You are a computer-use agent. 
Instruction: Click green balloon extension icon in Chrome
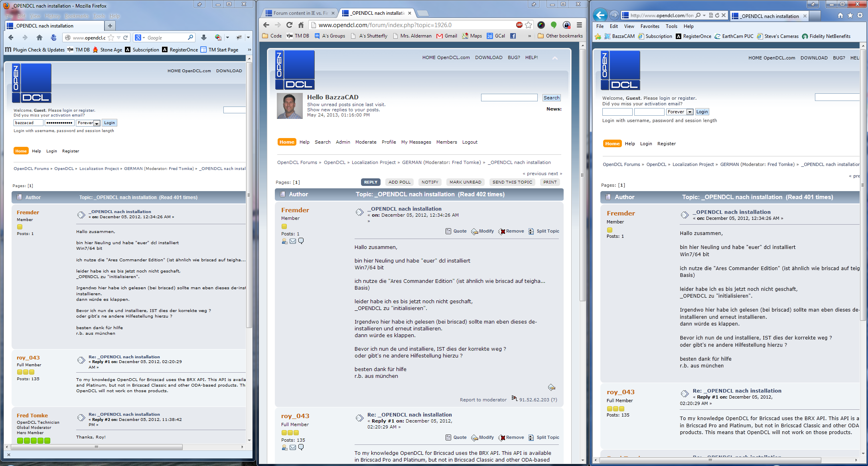[554, 25]
